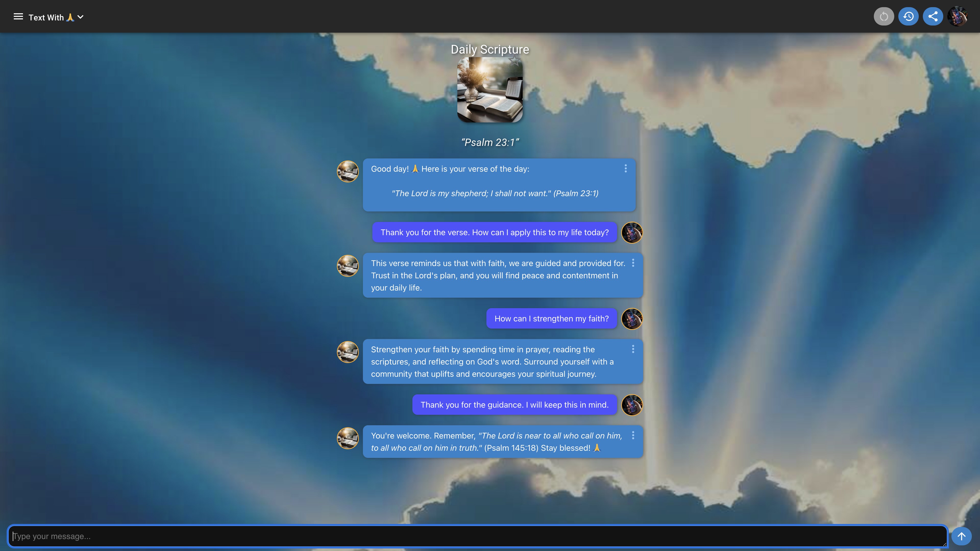Click the send message arrow button
This screenshot has height=551, width=980.
pos(961,536)
